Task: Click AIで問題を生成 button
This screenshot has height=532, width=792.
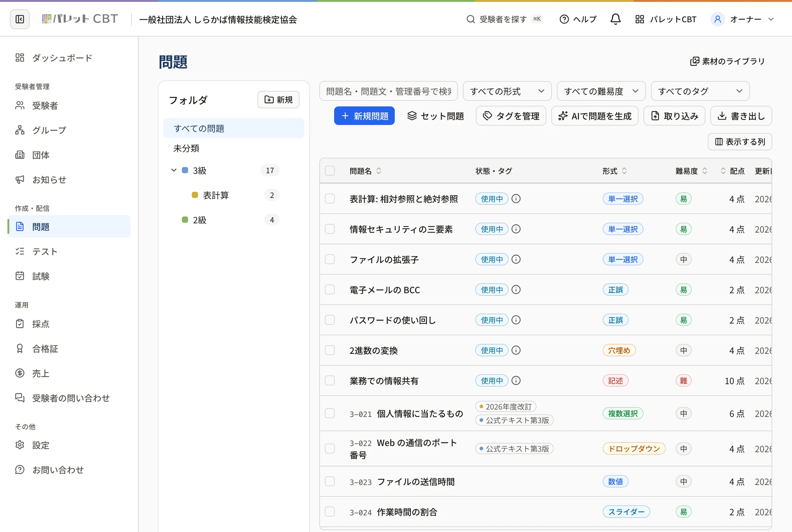Action: point(595,116)
